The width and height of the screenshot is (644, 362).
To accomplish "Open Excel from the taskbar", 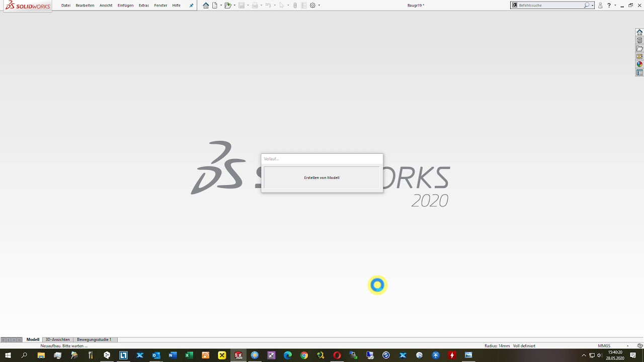I will [189, 355].
